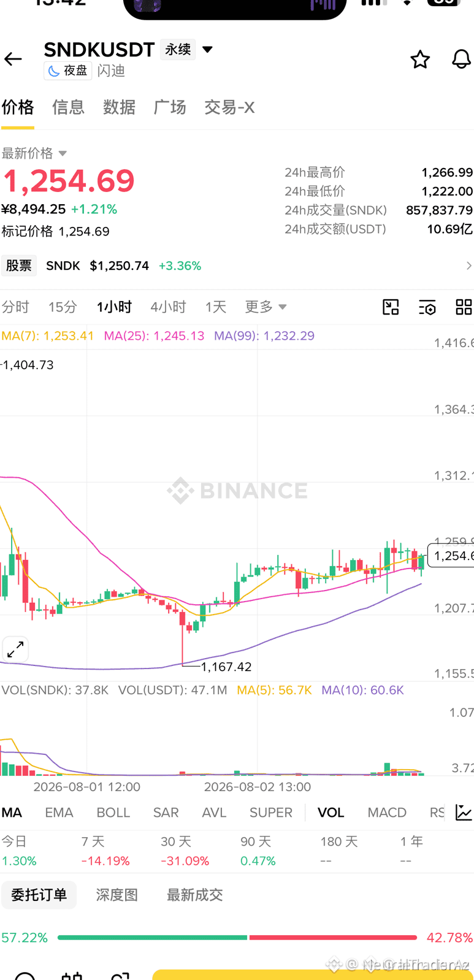Viewport: 474px width, 980px height.
Task: Tap the 1,404.73 high price marker
Action: (x=28, y=365)
